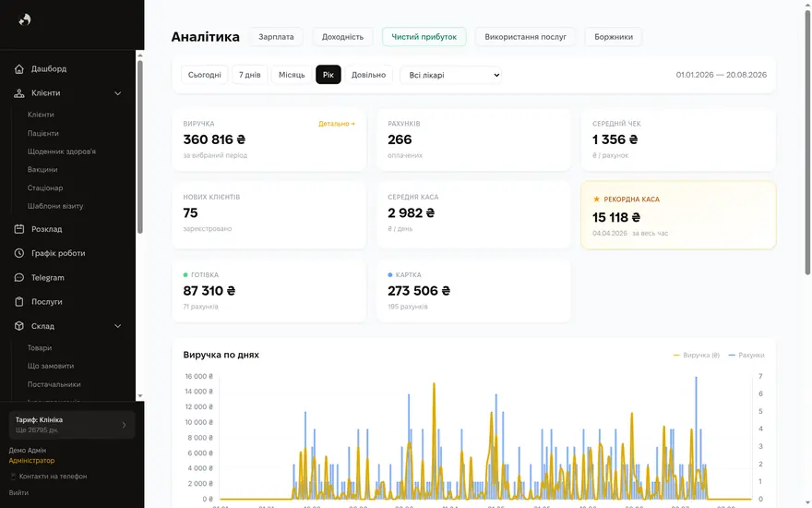Click the phone icon beside Контакти на телефон
This screenshot has height=508, width=812.
click(x=13, y=477)
